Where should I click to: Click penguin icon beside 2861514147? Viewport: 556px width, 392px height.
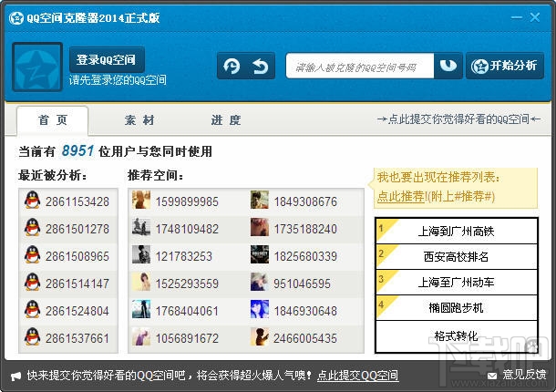pos(32,282)
